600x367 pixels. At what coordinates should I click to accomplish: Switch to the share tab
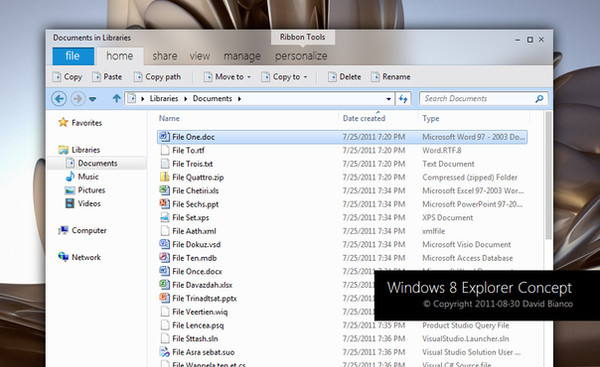click(x=165, y=56)
